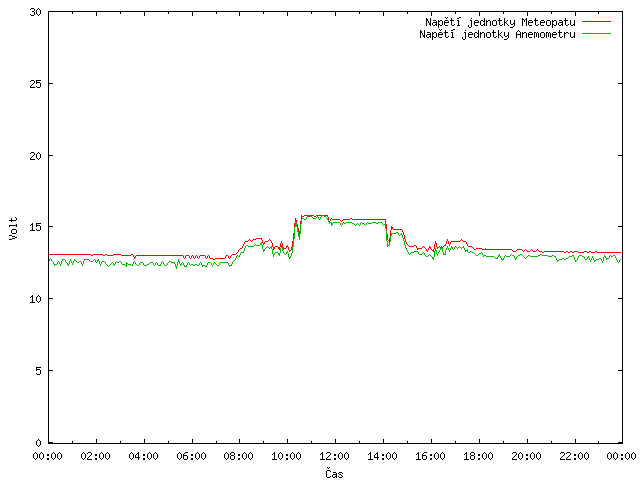Viewport: 640px width, 480px height.
Task: Click the y-axis value 30
Action: pos(36,12)
